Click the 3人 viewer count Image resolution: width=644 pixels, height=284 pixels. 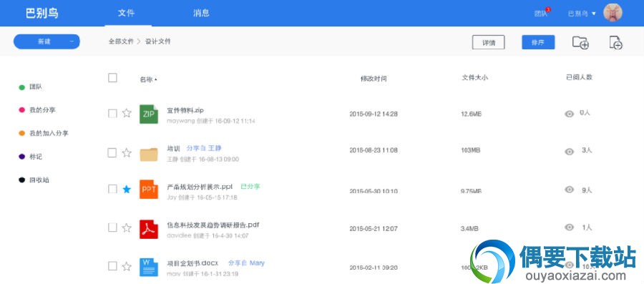click(x=587, y=150)
